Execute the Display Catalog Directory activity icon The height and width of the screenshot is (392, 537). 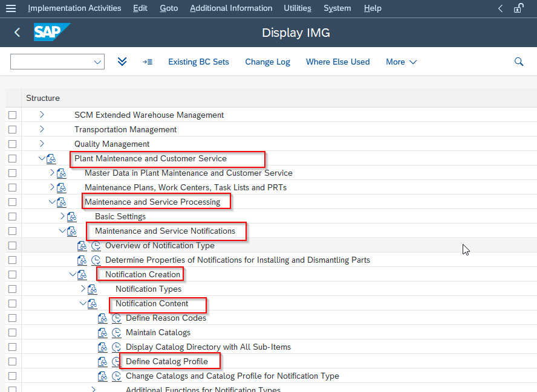pos(117,347)
